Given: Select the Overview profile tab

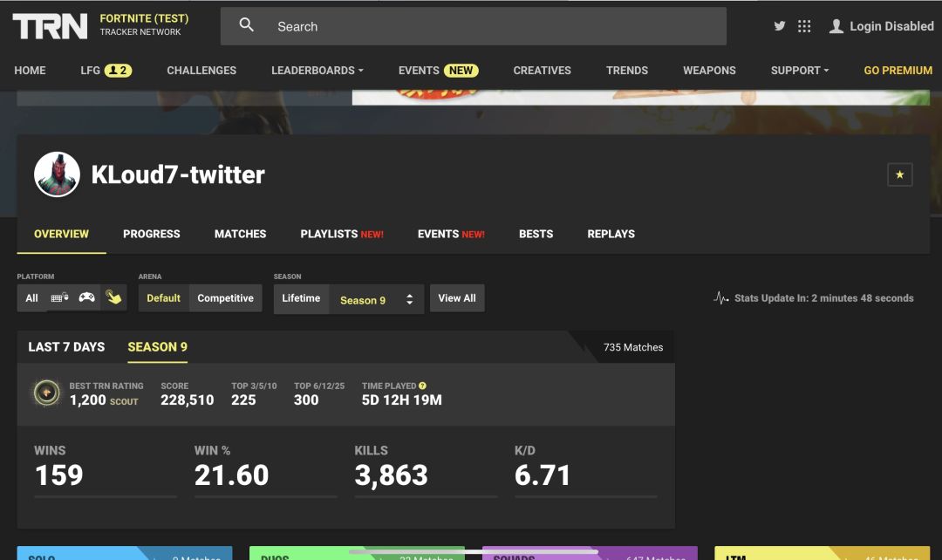Looking at the screenshot, I should pyautogui.click(x=61, y=234).
